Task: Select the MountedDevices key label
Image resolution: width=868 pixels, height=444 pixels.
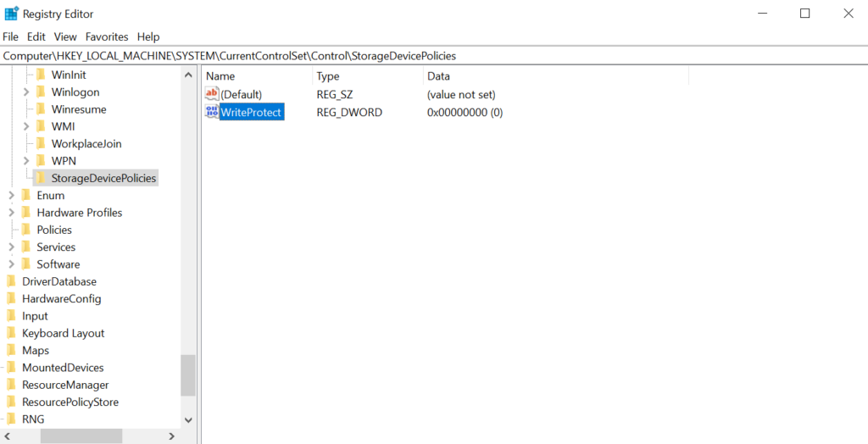Action: (x=63, y=367)
